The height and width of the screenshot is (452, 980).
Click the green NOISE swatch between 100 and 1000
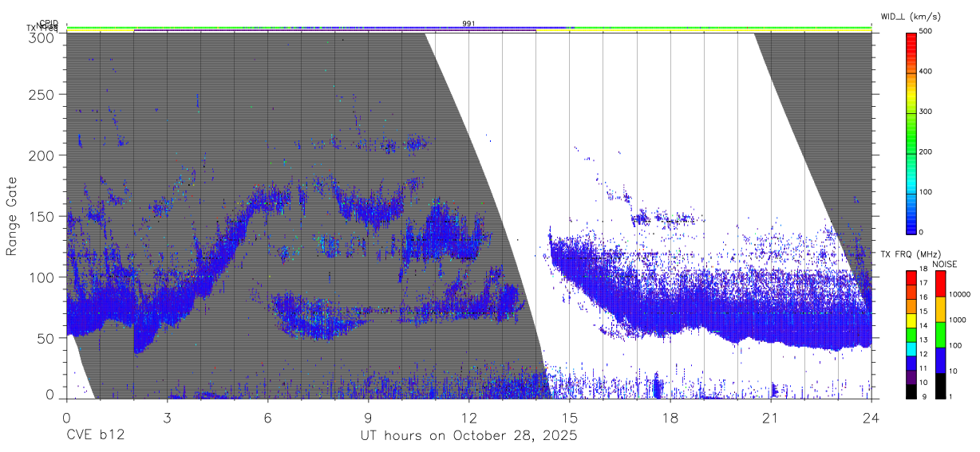tap(939, 334)
